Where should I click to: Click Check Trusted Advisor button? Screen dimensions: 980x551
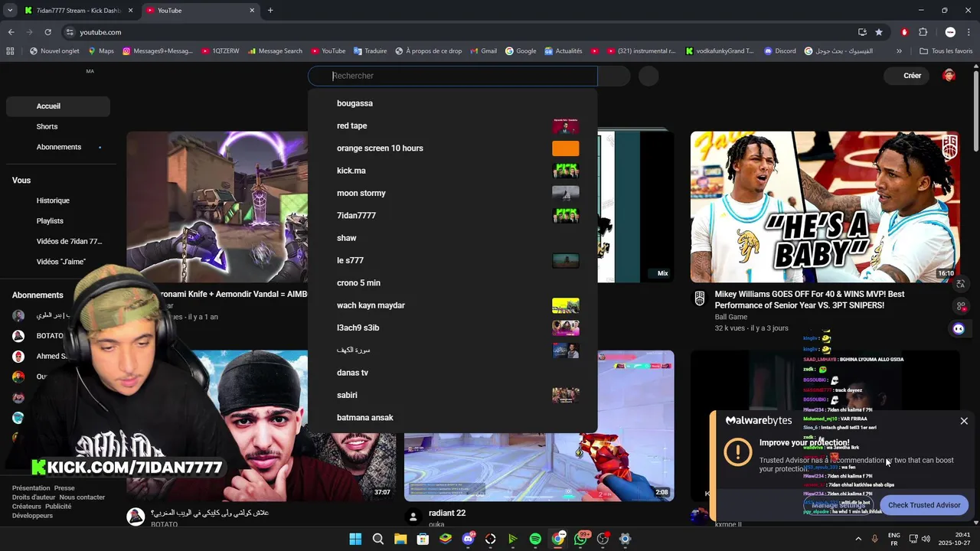point(924,505)
